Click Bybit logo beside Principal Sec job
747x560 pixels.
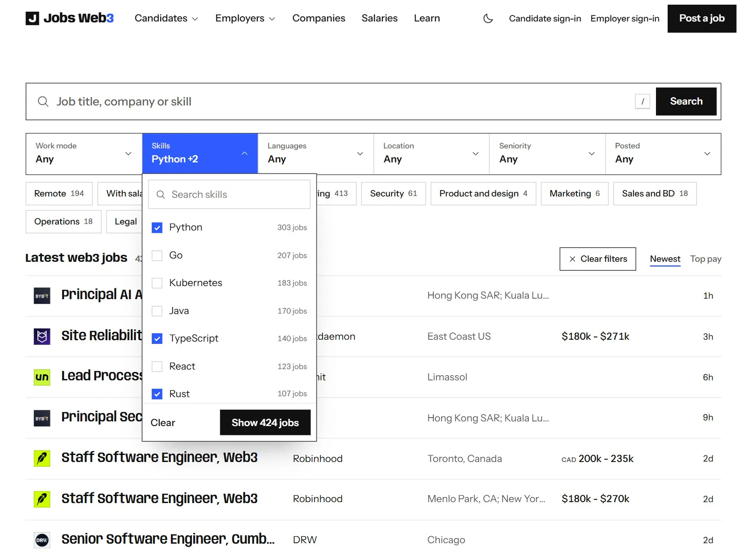coord(42,418)
